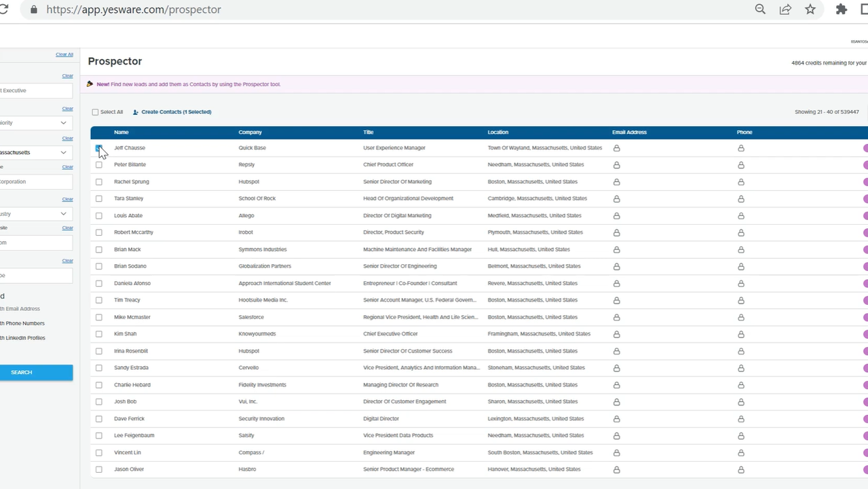The width and height of the screenshot is (868, 489).
Task: Unlock phone number for Mike Mcmaster
Action: [x=741, y=318]
